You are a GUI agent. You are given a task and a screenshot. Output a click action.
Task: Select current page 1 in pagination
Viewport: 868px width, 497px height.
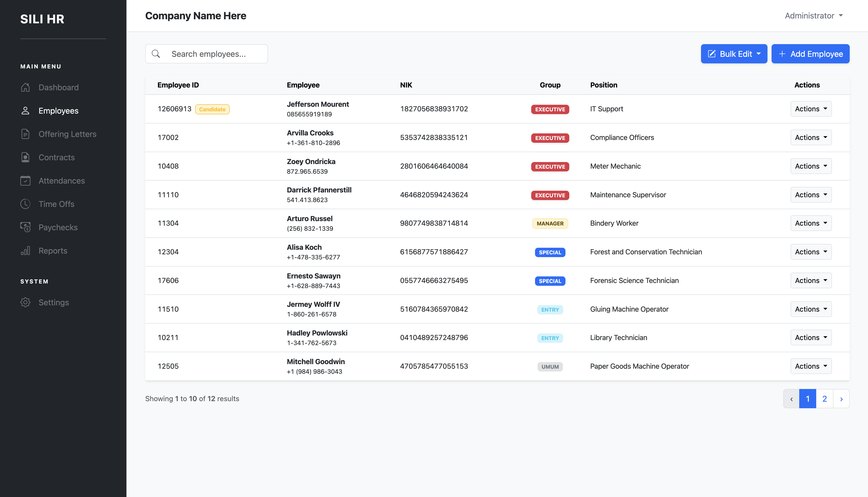(x=808, y=399)
